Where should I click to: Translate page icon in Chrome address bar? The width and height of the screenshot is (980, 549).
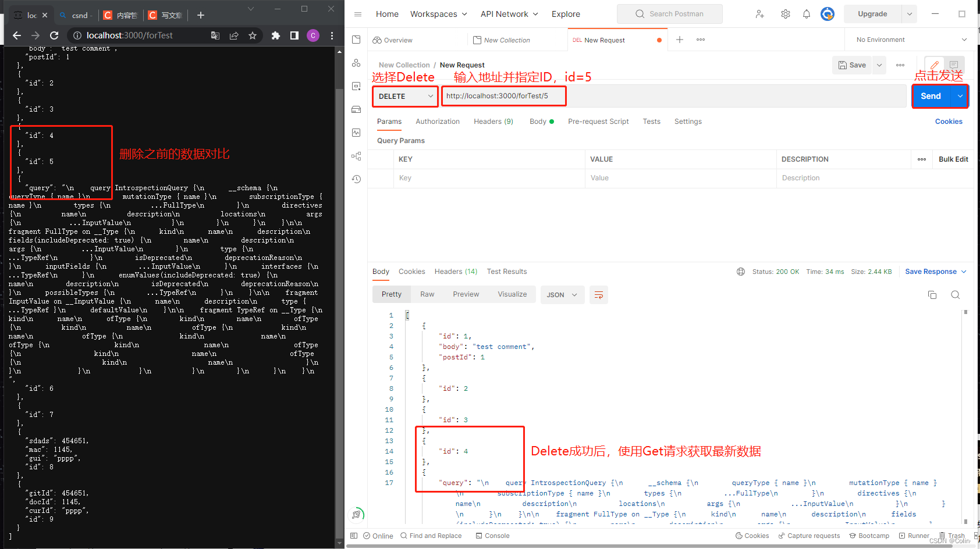[x=215, y=35]
